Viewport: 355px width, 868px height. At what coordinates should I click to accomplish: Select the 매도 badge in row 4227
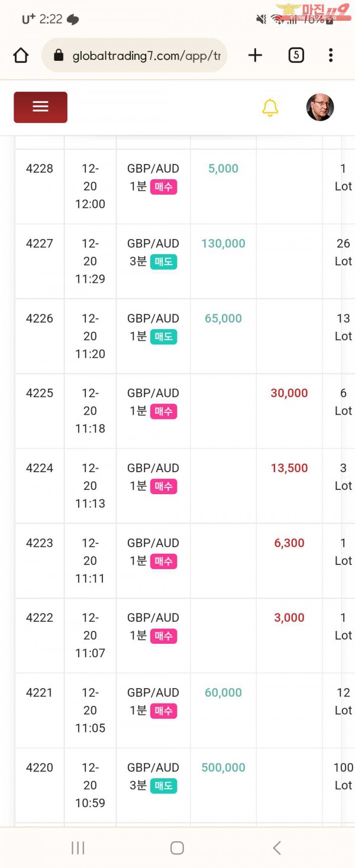click(163, 262)
